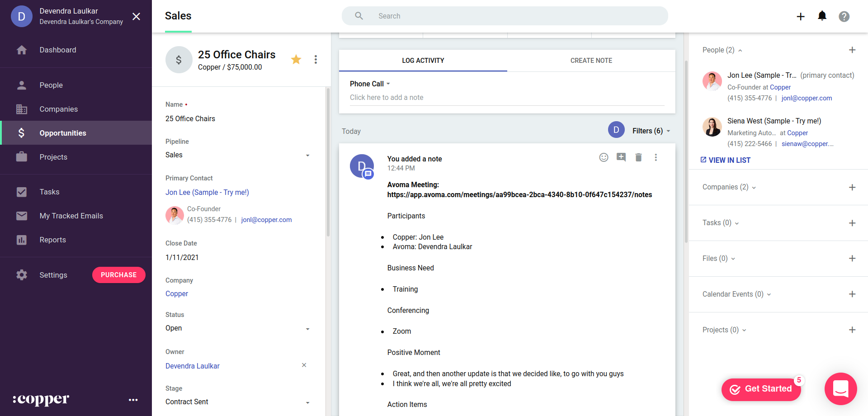This screenshot has width=868, height=416.
Task: Click the Tasks checkmark icon
Action: tap(22, 192)
